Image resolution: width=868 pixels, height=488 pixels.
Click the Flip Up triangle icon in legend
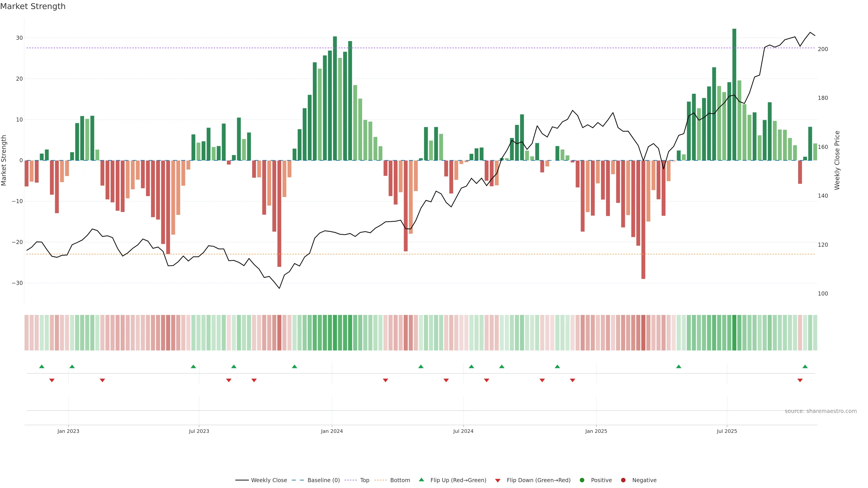click(x=421, y=480)
